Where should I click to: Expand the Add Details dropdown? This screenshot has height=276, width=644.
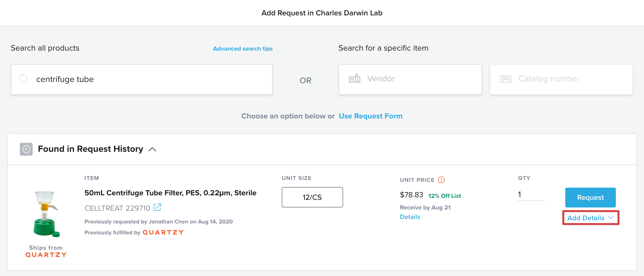click(591, 218)
